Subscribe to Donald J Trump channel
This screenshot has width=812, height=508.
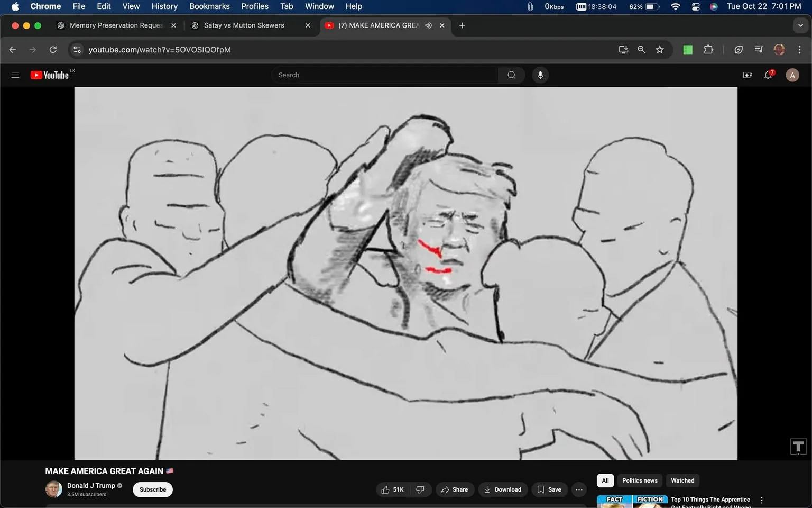153,489
